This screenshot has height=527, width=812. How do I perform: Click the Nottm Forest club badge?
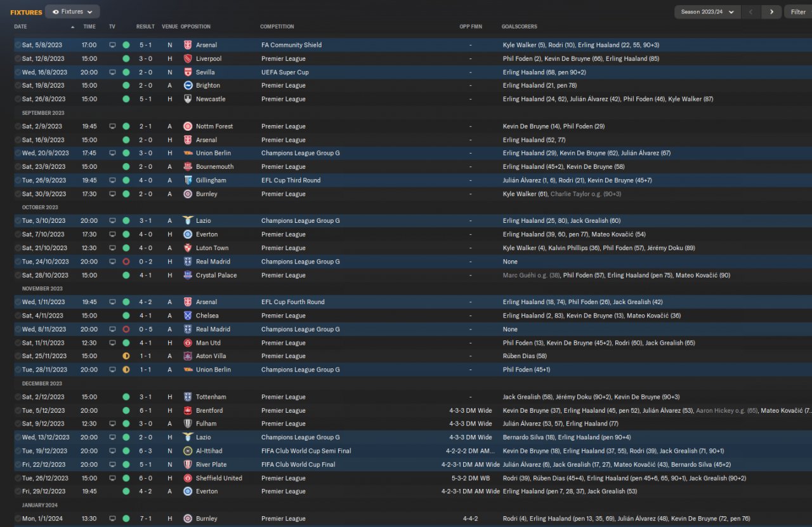click(188, 126)
